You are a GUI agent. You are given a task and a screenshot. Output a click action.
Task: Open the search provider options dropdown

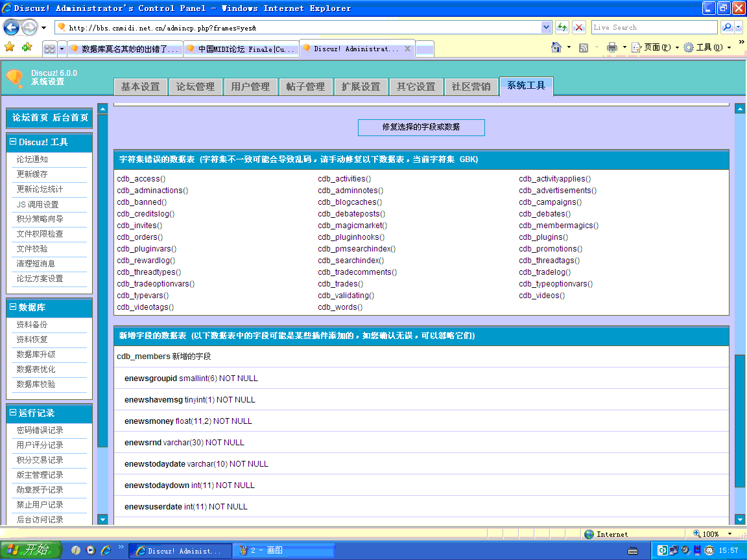[739, 27]
